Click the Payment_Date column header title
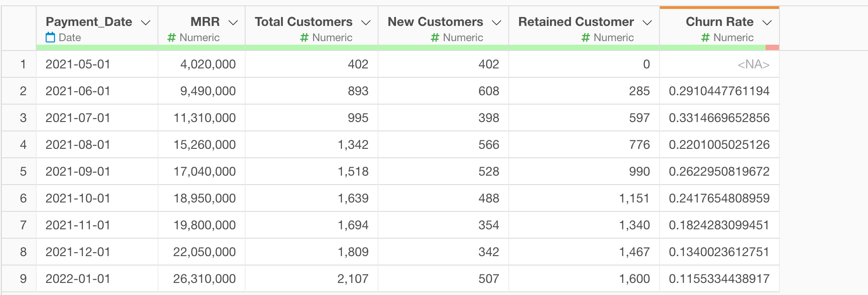The width and height of the screenshot is (868, 295). (89, 22)
